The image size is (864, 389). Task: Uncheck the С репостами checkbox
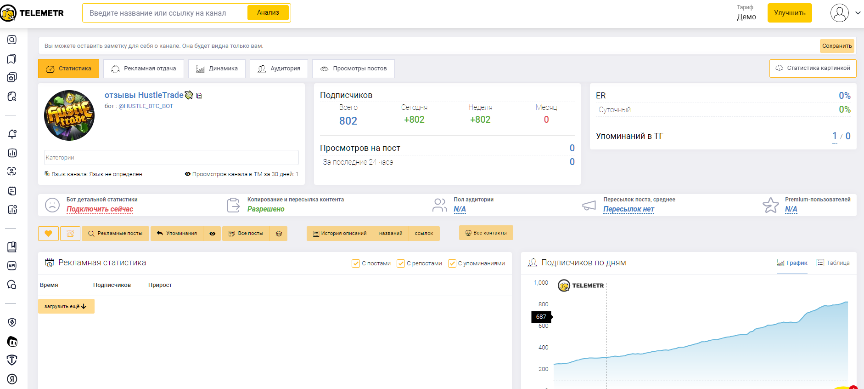pos(401,263)
